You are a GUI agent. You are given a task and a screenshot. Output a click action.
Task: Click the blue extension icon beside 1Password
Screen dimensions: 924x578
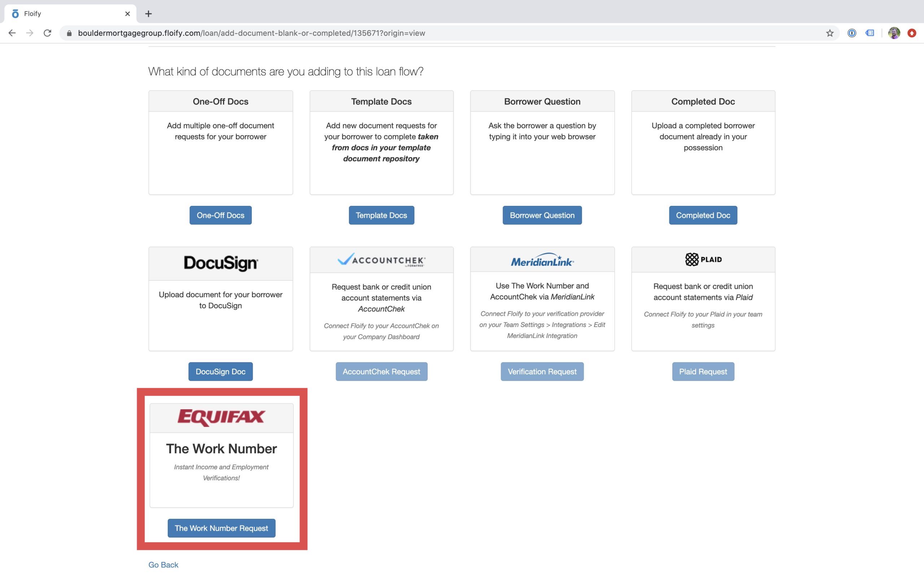(870, 33)
